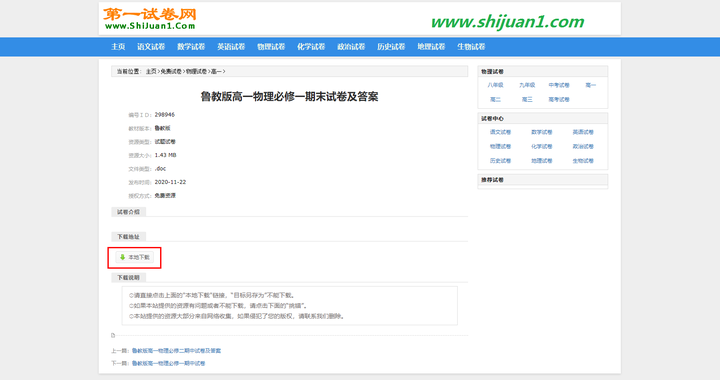Image resolution: width=720 pixels, height=380 pixels.
Task: Click the 第一试卷网 site logo
Action: [x=150, y=19]
